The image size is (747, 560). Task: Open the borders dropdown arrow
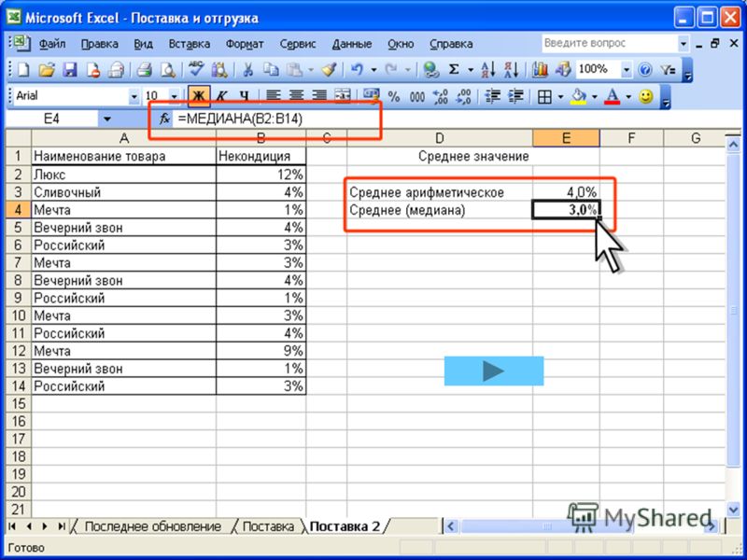[560, 97]
